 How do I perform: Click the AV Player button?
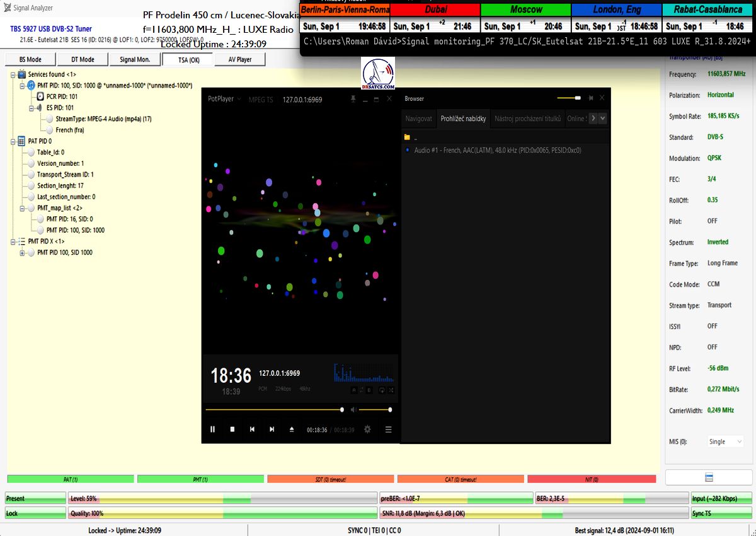pos(239,59)
